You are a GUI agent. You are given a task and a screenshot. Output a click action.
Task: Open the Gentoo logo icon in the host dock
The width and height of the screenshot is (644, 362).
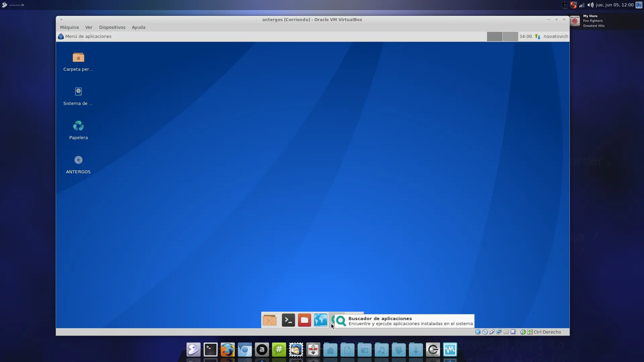pos(194,350)
